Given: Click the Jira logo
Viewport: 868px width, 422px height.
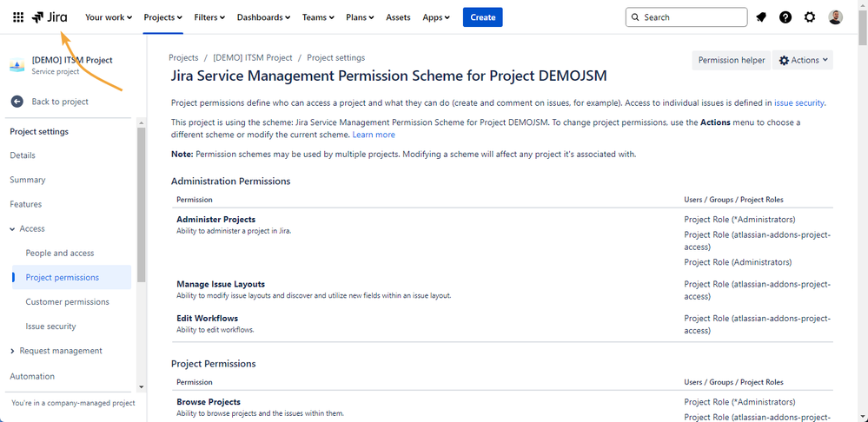Looking at the screenshot, I should [50, 17].
